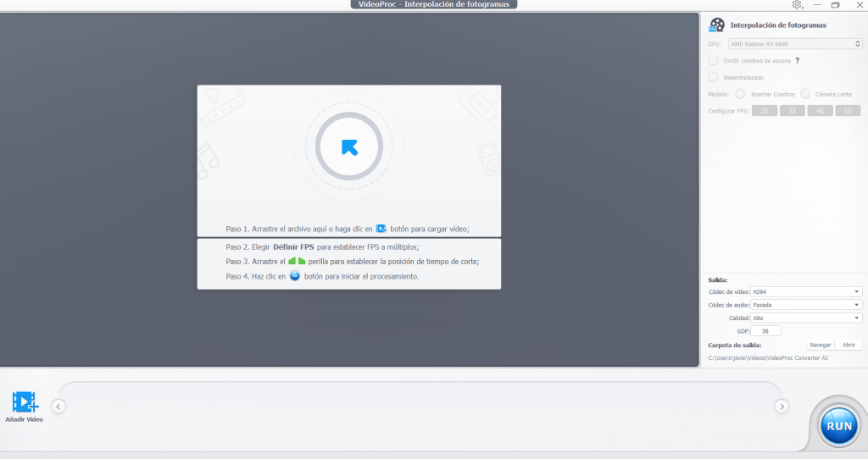Set FPS multiplier to 3X
This screenshot has height=459, width=868.
click(x=793, y=111)
